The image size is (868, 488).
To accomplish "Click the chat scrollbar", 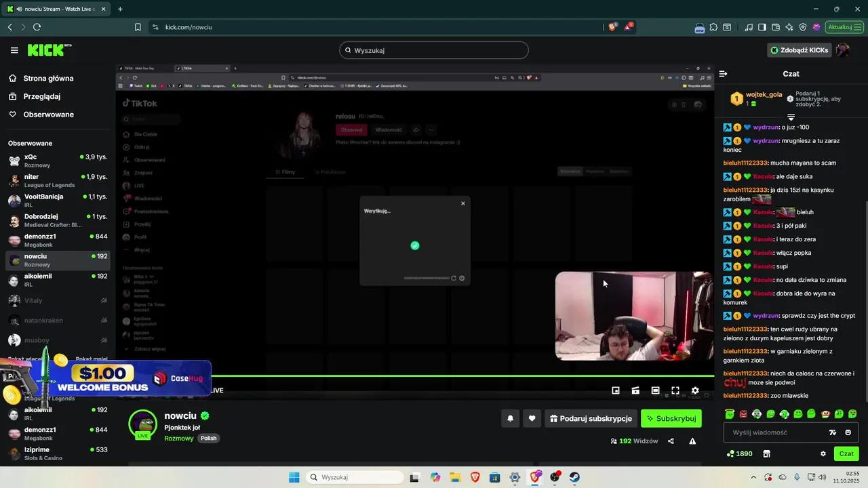I will click(865, 271).
